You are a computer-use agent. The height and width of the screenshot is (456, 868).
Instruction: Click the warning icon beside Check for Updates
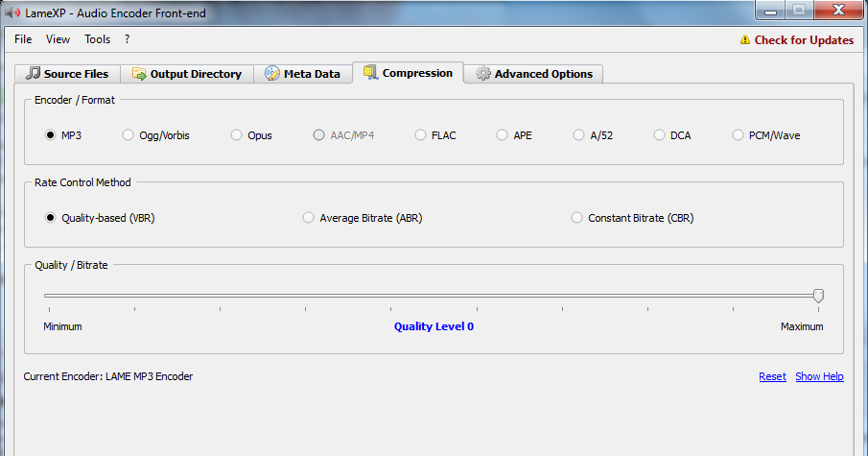point(745,40)
